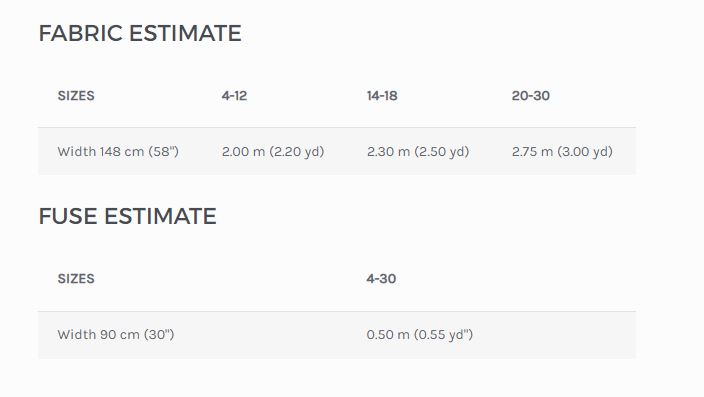Select the Width 148 cm (58") row label
The width and height of the screenshot is (704, 397).
pyautogui.click(x=118, y=151)
